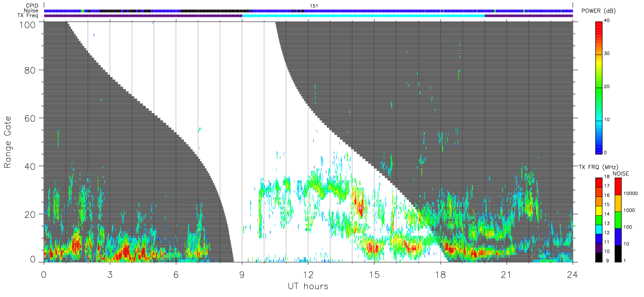644x297 pixels.
Task: Click the POWER (dB) color bar title
Action: point(597,10)
